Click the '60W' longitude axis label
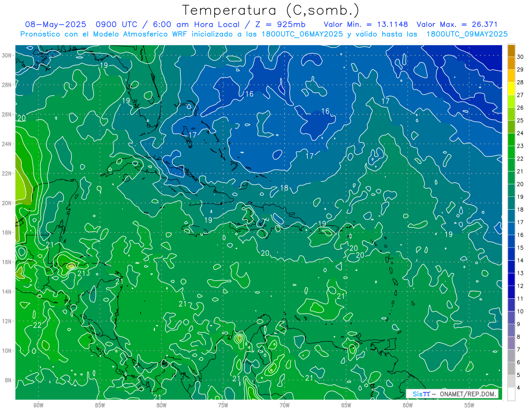The height and width of the screenshot is (411, 532). 408,405
